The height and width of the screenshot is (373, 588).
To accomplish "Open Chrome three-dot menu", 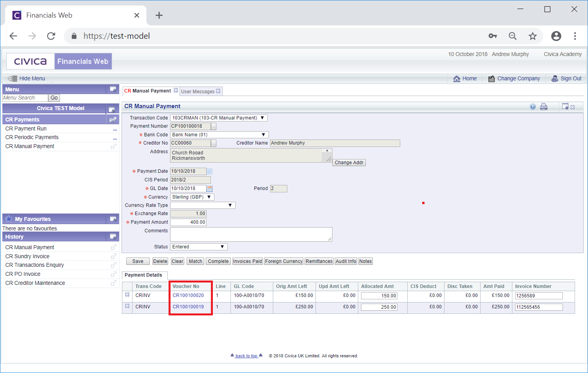I will coord(575,36).
